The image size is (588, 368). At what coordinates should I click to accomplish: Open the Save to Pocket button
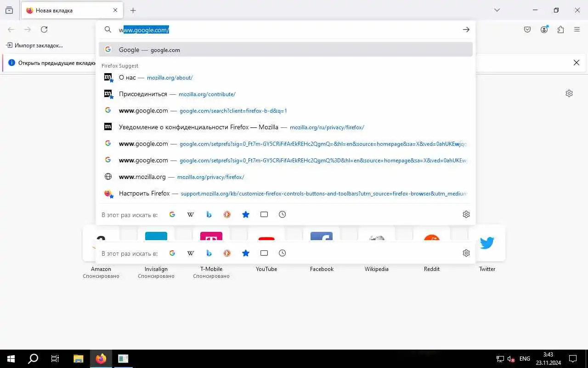527,29
